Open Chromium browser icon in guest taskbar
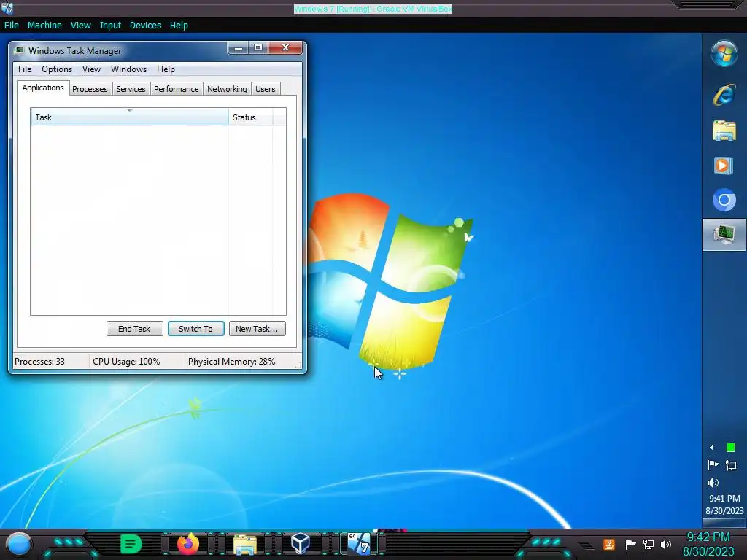The width and height of the screenshot is (747, 560). (x=724, y=200)
